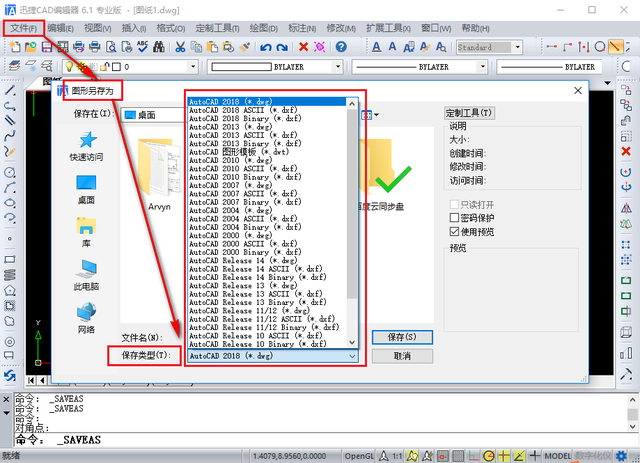Open the 文件(F) menu

(23, 28)
